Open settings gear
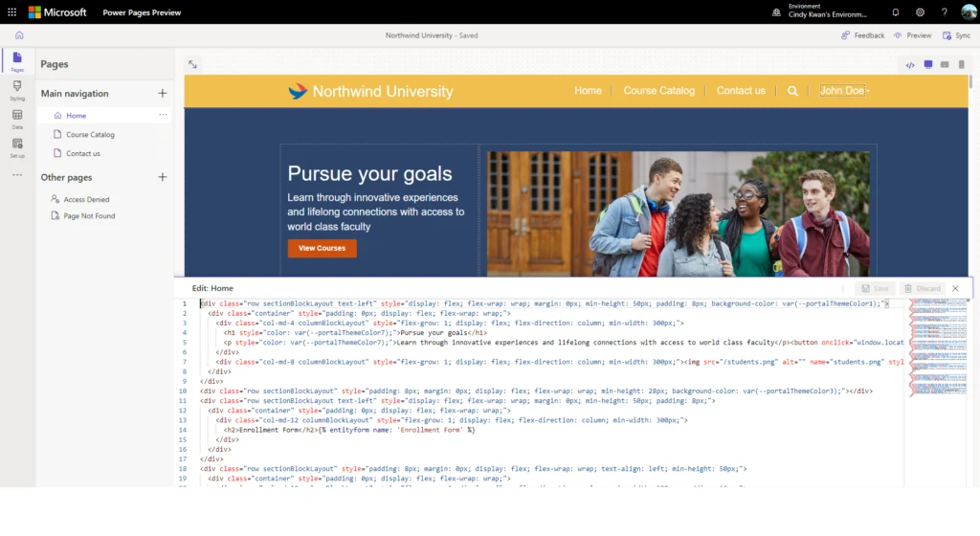 (920, 11)
